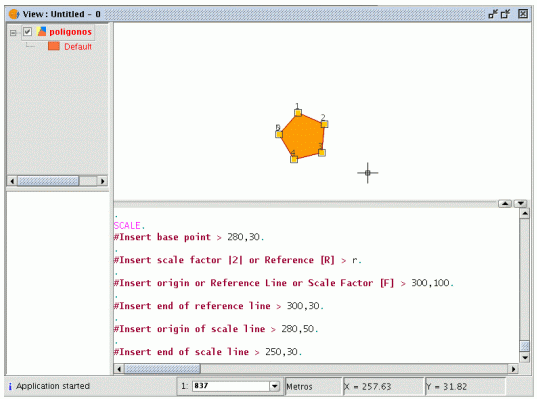Click inside the orange polygon
Viewport: 537px width, 399px height.
pos(303,137)
